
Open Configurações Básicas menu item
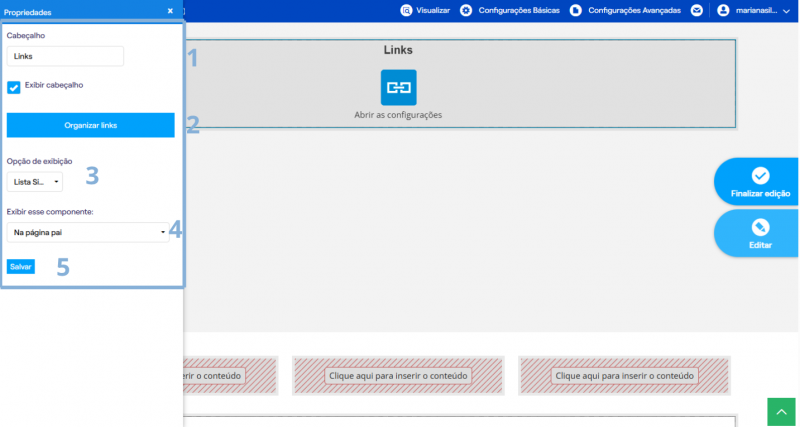click(519, 10)
